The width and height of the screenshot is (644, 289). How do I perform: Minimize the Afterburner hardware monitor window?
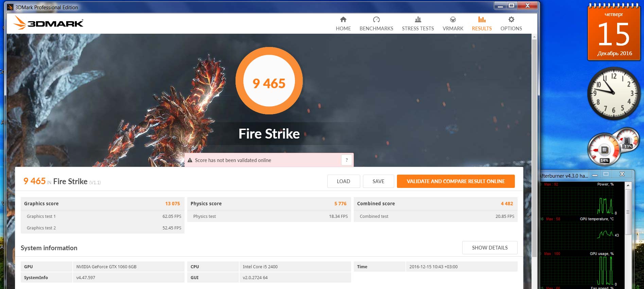595,175
